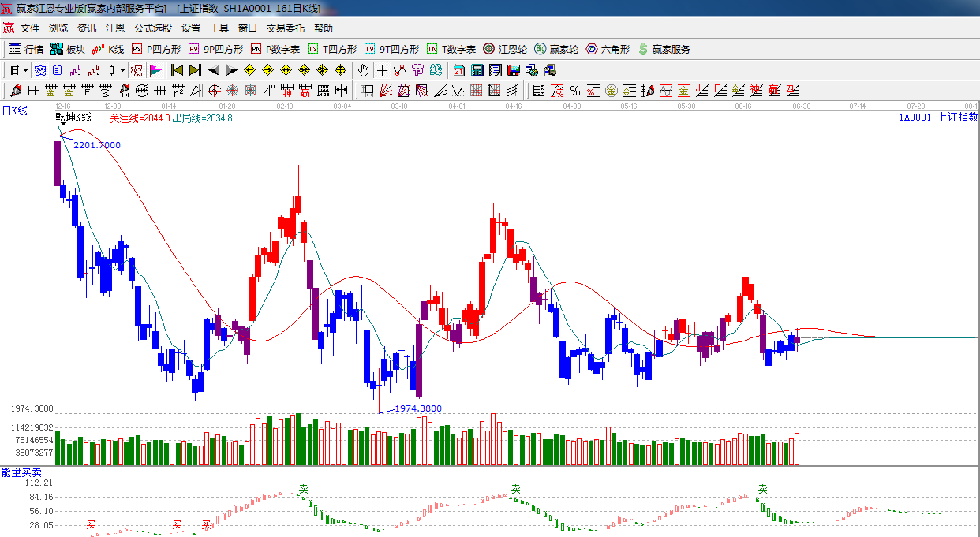
Task: Expand the candlestick style dropdown arrow
Action: click(x=122, y=70)
